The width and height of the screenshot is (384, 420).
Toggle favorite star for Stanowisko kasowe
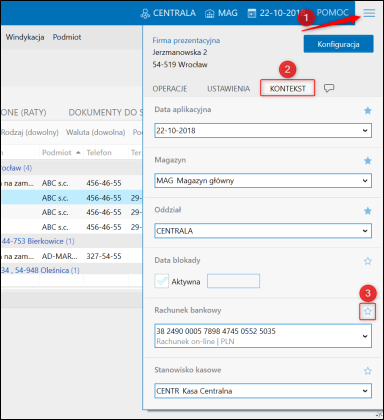point(368,371)
